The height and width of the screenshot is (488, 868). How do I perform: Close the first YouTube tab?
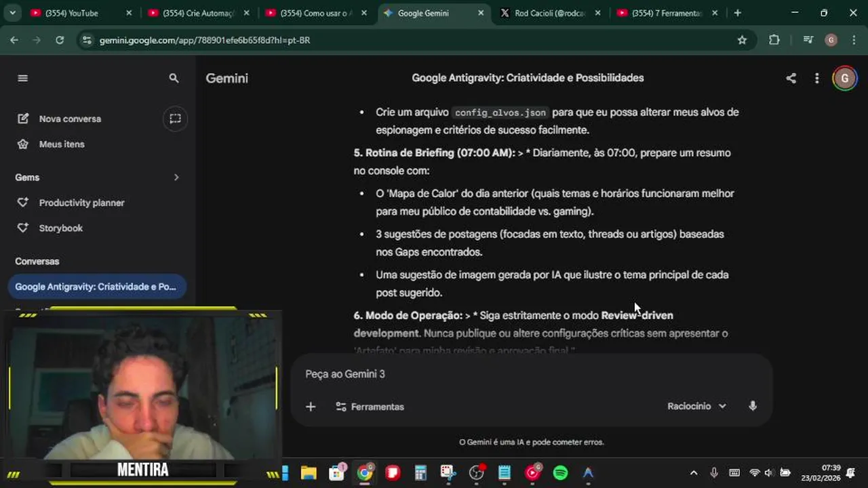click(x=129, y=13)
